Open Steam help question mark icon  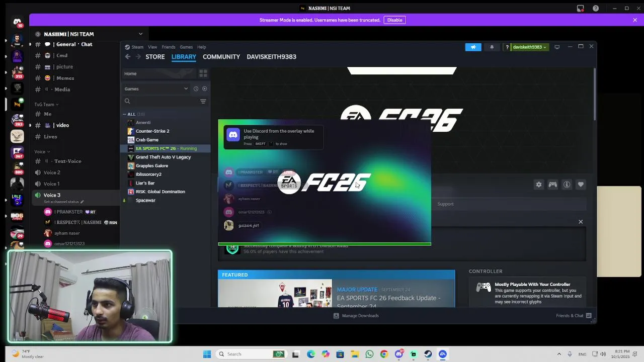tap(507, 47)
